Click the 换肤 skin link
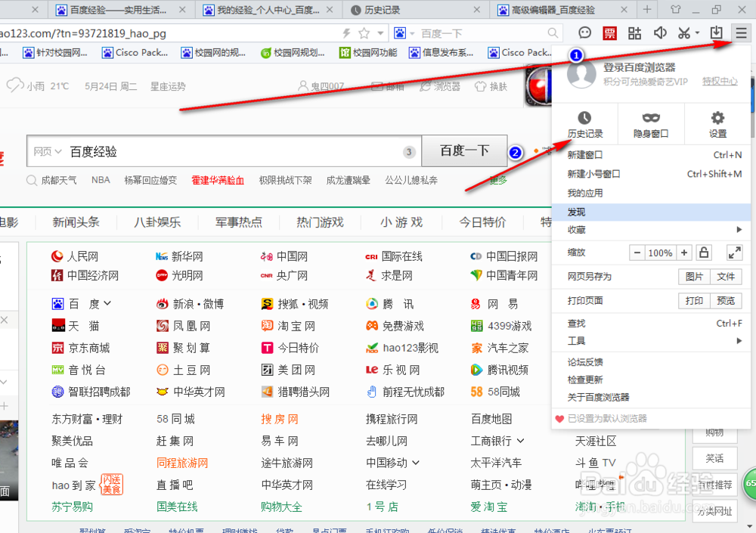The width and height of the screenshot is (756, 533). point(492,86)
